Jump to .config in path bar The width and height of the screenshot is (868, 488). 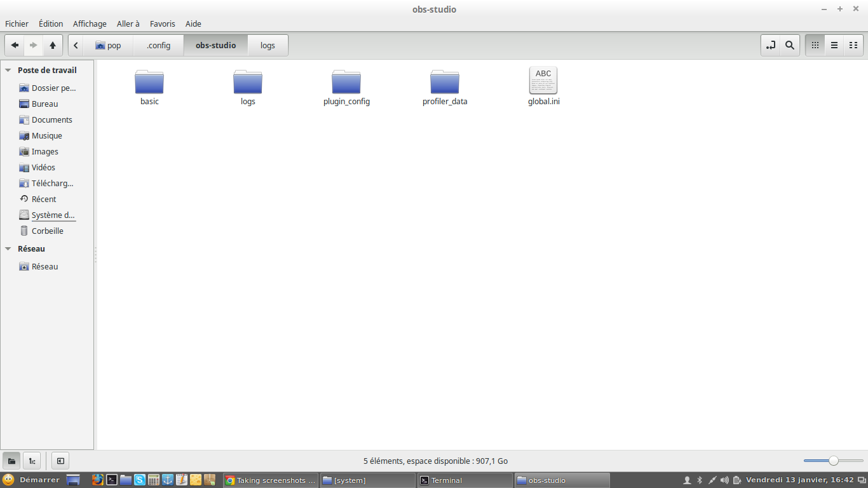pos(158,45)
